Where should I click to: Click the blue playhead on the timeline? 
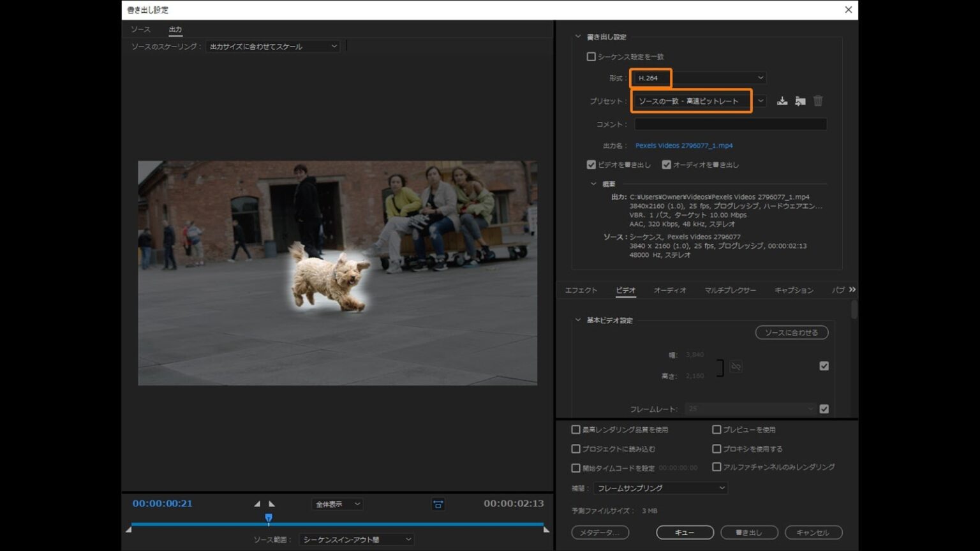pos(269,518)
